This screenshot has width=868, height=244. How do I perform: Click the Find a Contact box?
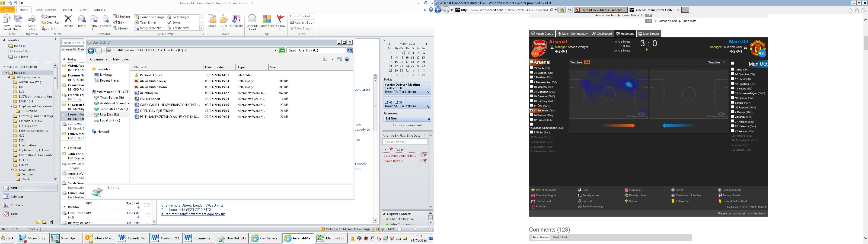[302, 17]
